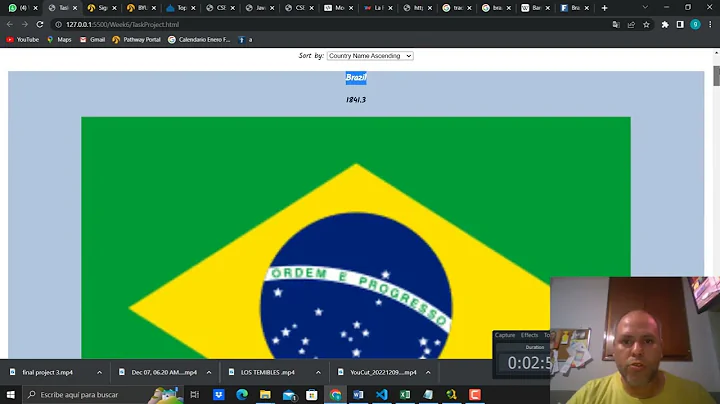Open the Maps bookmark
This screenshot has height=404, width=720.
59,39
